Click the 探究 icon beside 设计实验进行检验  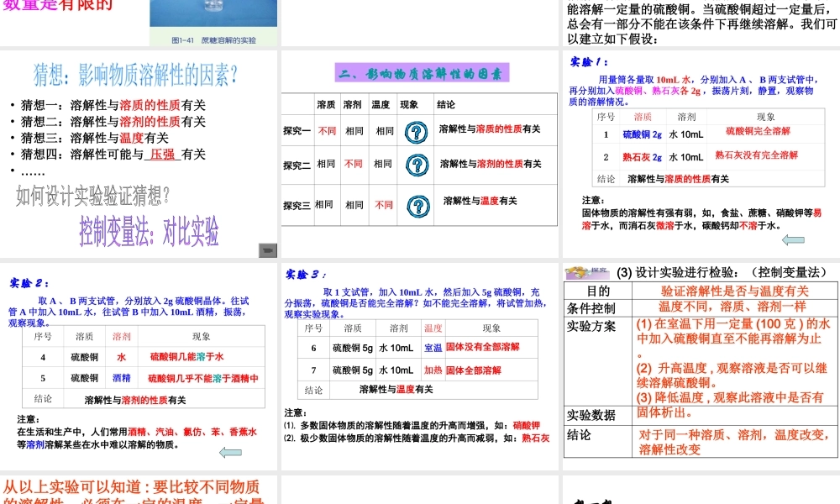(x=587, y=272)
